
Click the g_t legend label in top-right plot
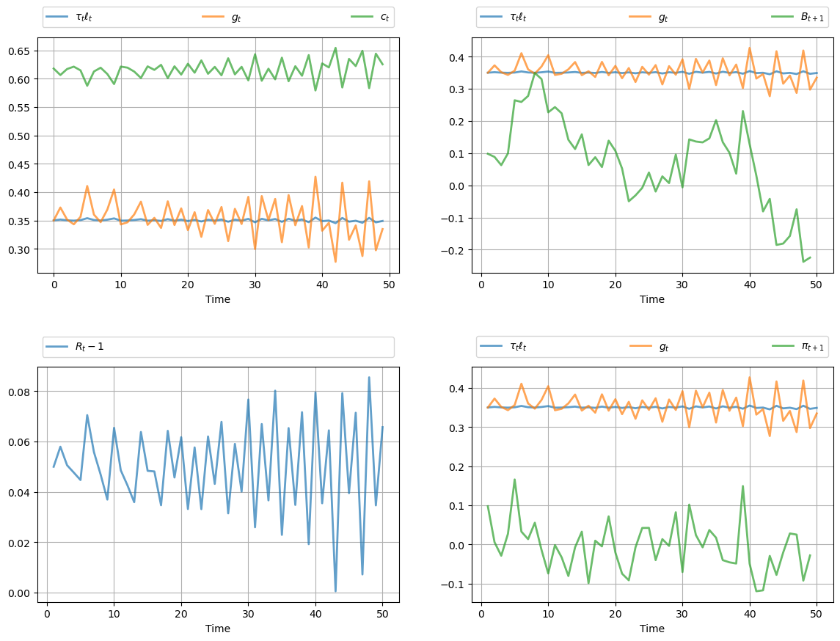663,18
